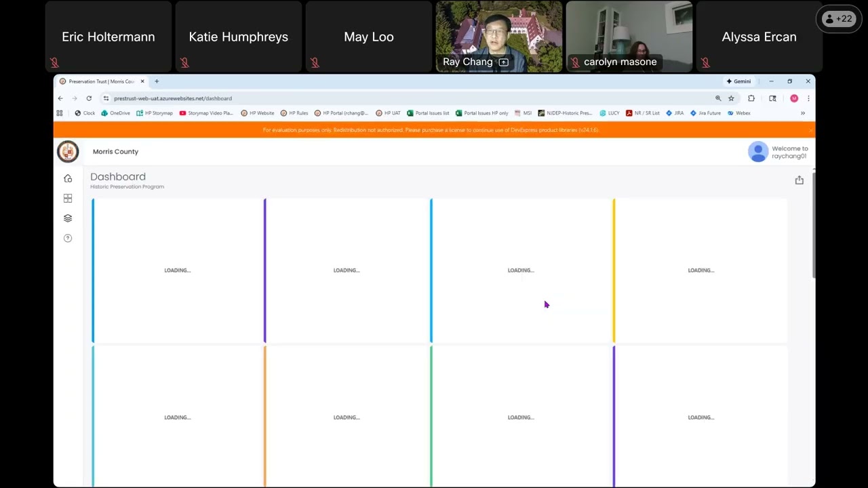The width and height of the screenshot is (868, 488).
Task: Click the Morris County seal logo
Action: [68, 152]
